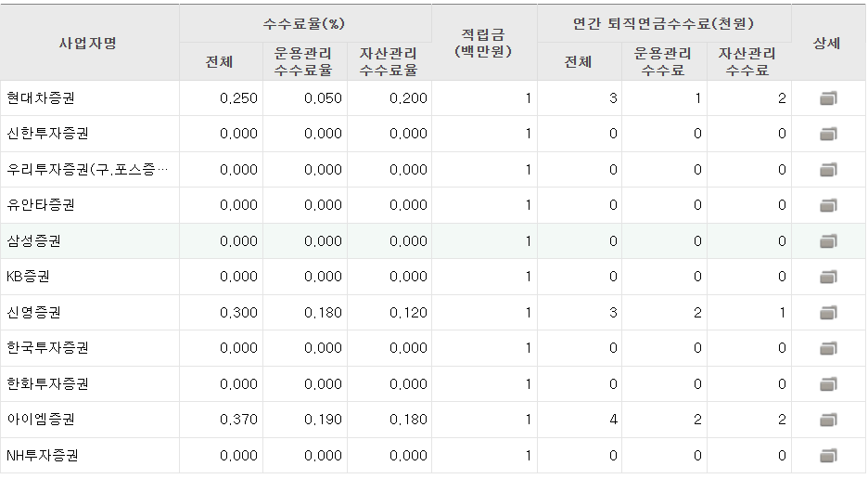The height and width of the screenshot is (479, 868).
Task: Select company name 우리투자증권(구.포스증…
Action: pos(87,170)
